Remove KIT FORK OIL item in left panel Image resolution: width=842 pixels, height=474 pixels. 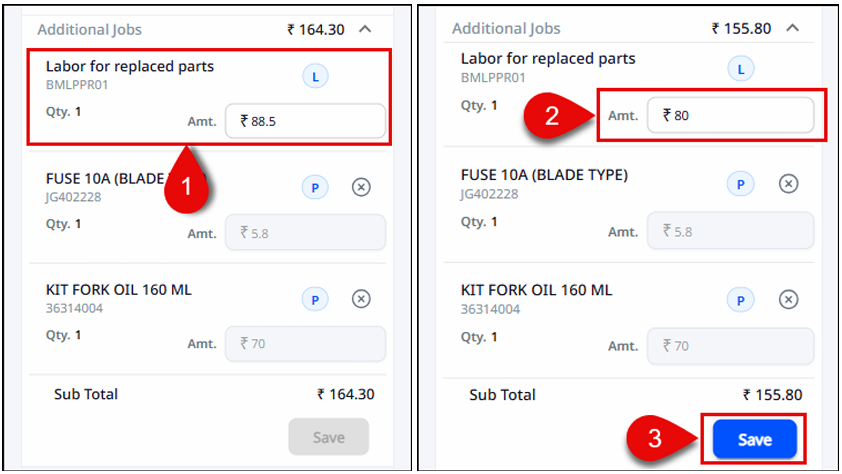[x=362, y=298]
